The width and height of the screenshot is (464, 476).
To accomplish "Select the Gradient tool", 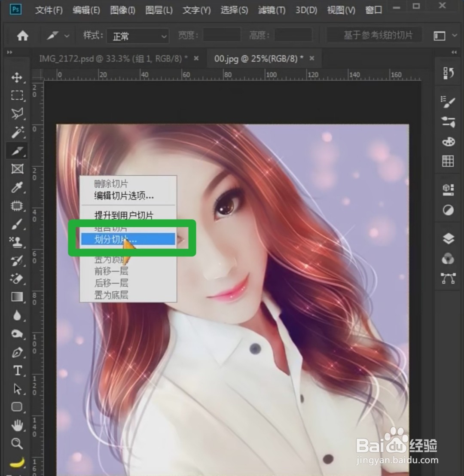I will (17, 297).
